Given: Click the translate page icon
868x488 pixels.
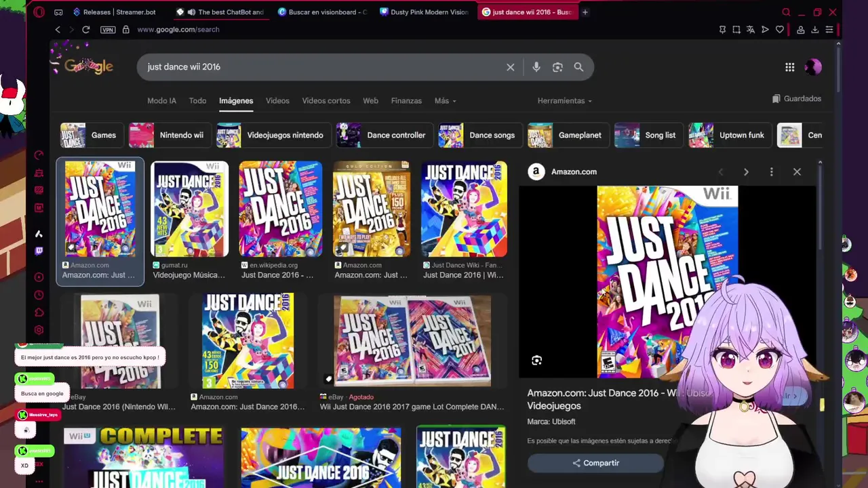Looking at the screenshot, I should pos(751,30).
